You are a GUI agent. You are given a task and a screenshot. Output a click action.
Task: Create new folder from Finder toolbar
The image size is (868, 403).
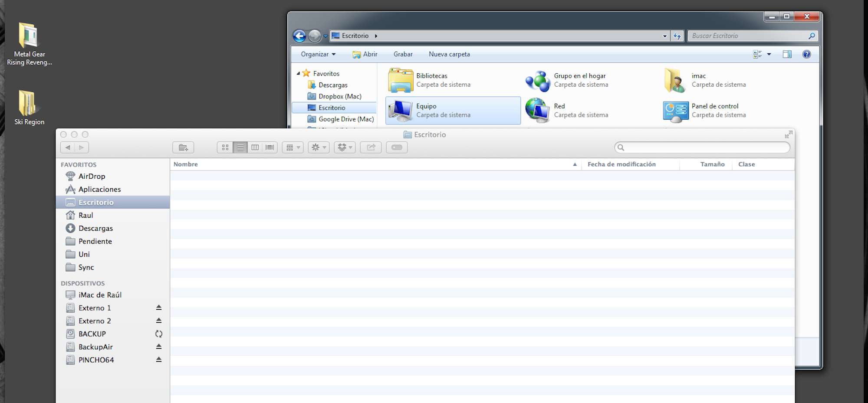pyautogui.click(x=183, y=147)
